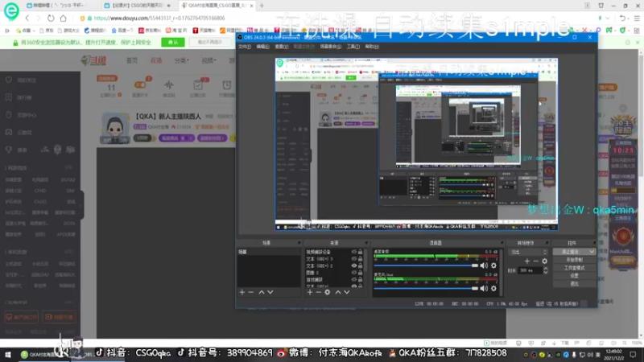Screen dimensions: 644x362
Task: Open the OBS 查看 menu
Action: click(x=281, y=47)
